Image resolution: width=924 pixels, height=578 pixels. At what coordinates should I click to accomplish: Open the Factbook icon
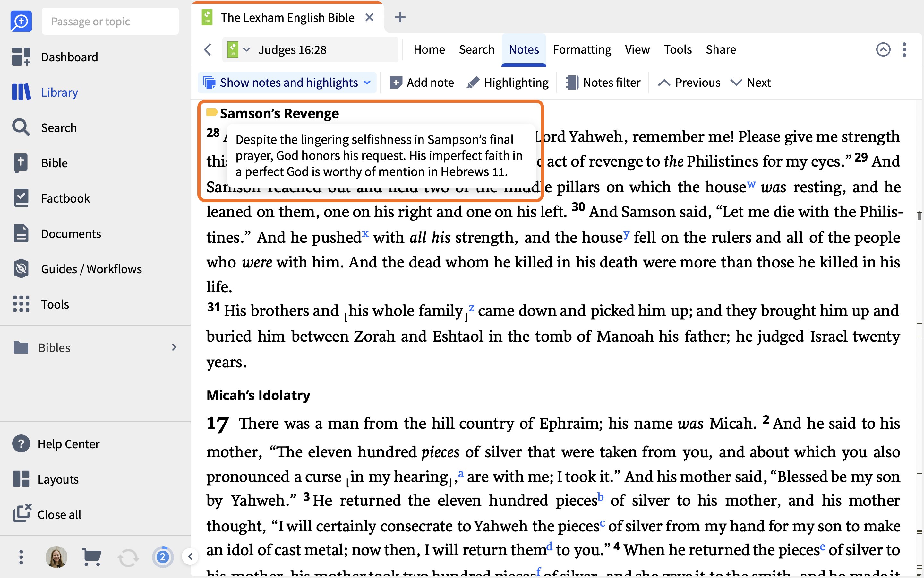(21, 198)
